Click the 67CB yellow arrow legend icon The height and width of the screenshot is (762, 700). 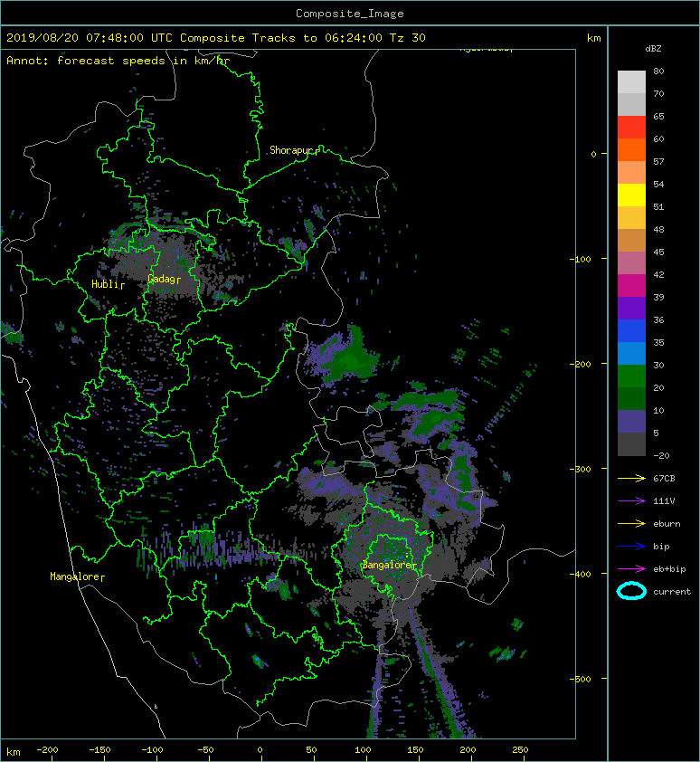point(631,479)
